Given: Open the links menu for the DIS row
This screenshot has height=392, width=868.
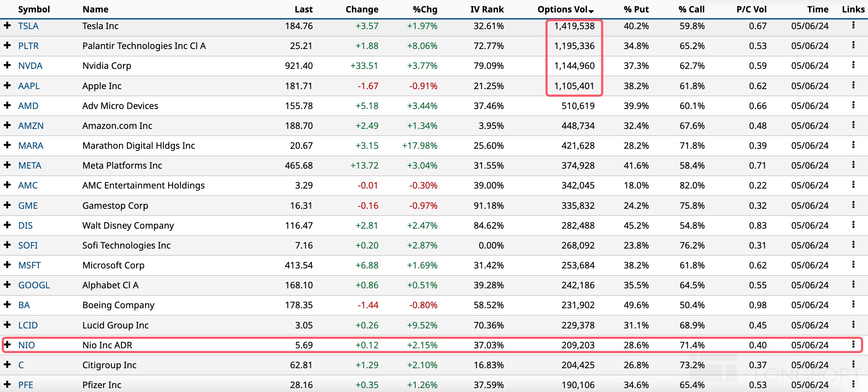Looking at the screenshot, I should [x=853, y=225].
